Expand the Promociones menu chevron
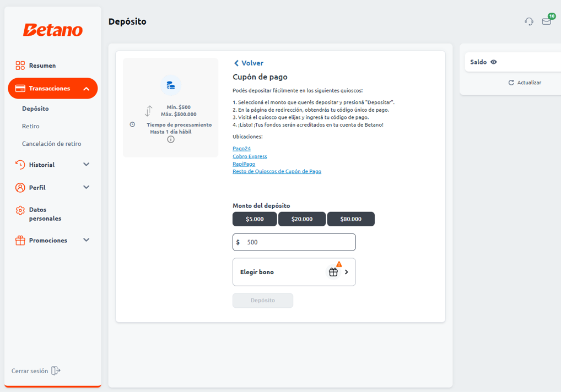 coord(86,240)
